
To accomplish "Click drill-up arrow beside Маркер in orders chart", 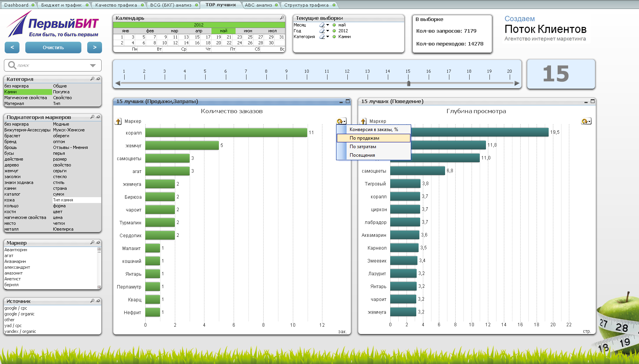I will point(118,121).
